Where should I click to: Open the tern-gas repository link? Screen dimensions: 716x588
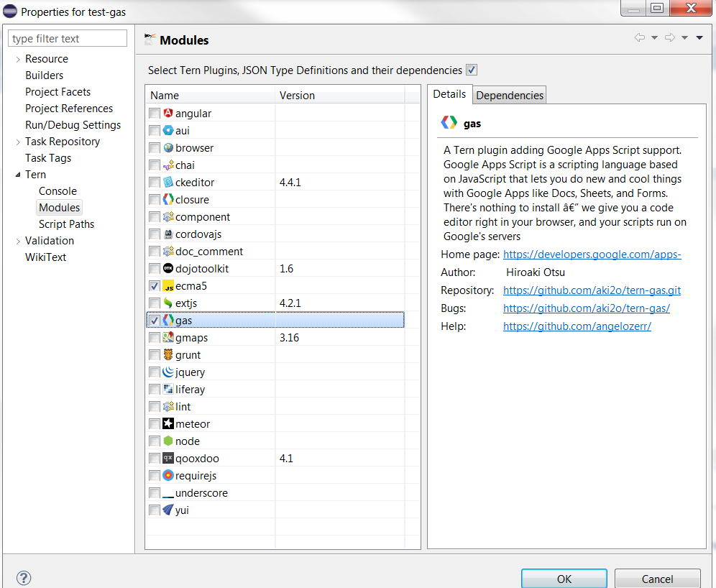coord(592,290)
